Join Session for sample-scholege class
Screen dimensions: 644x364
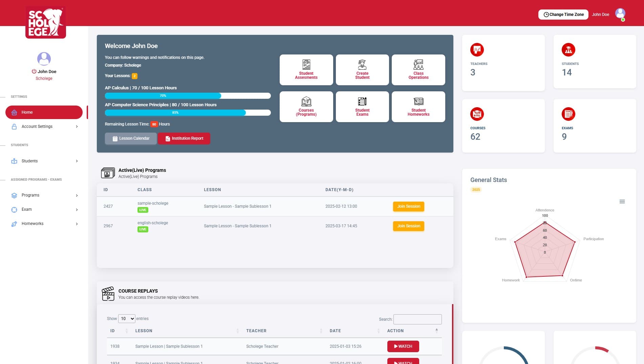(x=408, y=206)
